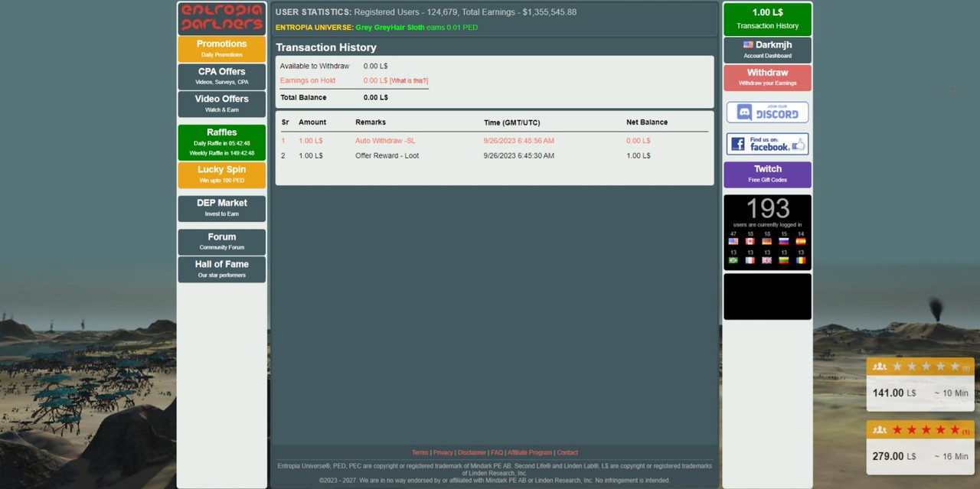Click the 'What is this?' link
The image size is (980, 489).
point(409,80)
